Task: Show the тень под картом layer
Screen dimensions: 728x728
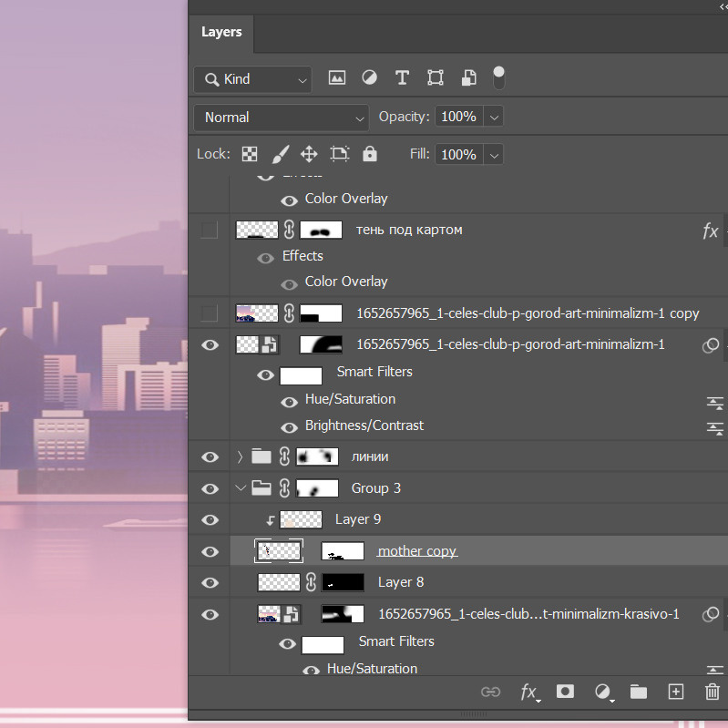Action: coord(210,231)
